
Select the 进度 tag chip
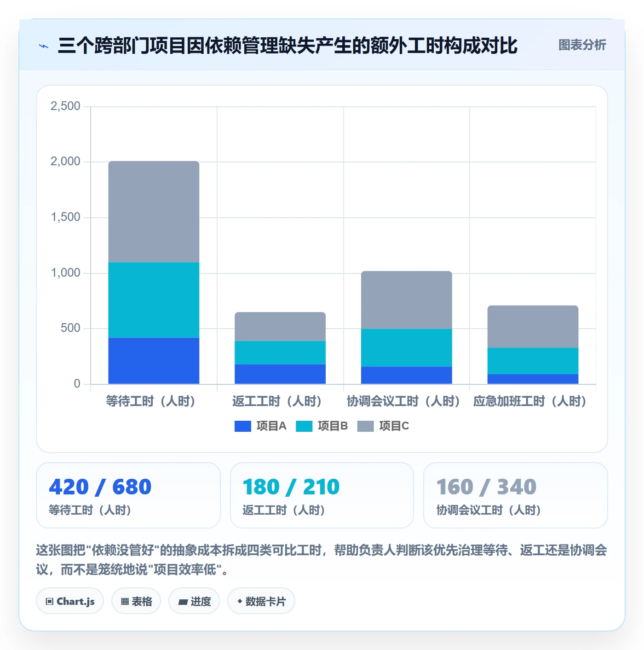coord(194,601)
